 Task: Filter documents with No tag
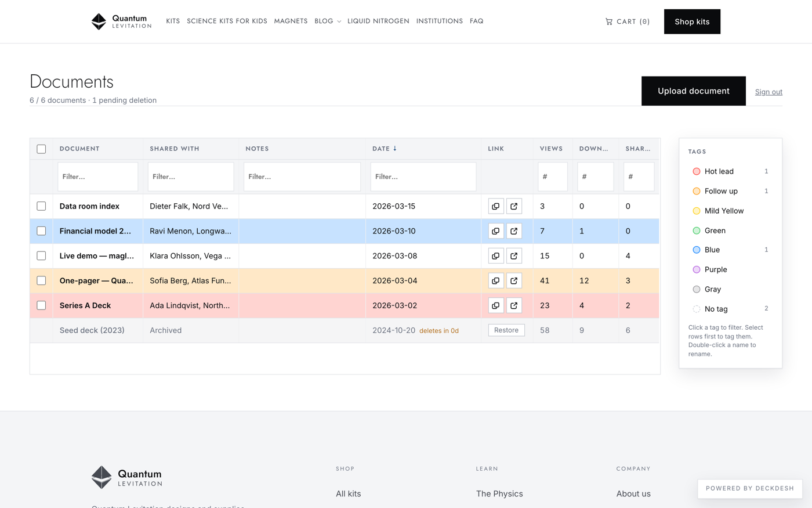730,309
